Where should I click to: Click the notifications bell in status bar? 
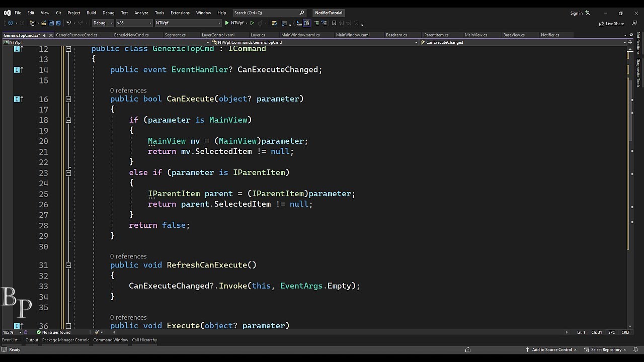point(636,350)
